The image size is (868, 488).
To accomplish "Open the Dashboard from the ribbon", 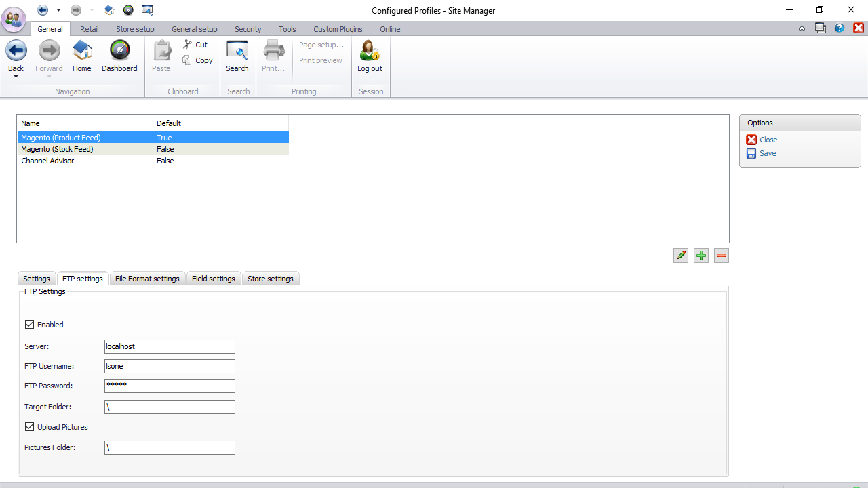I will pyautogui.click(x=119, y=52).
